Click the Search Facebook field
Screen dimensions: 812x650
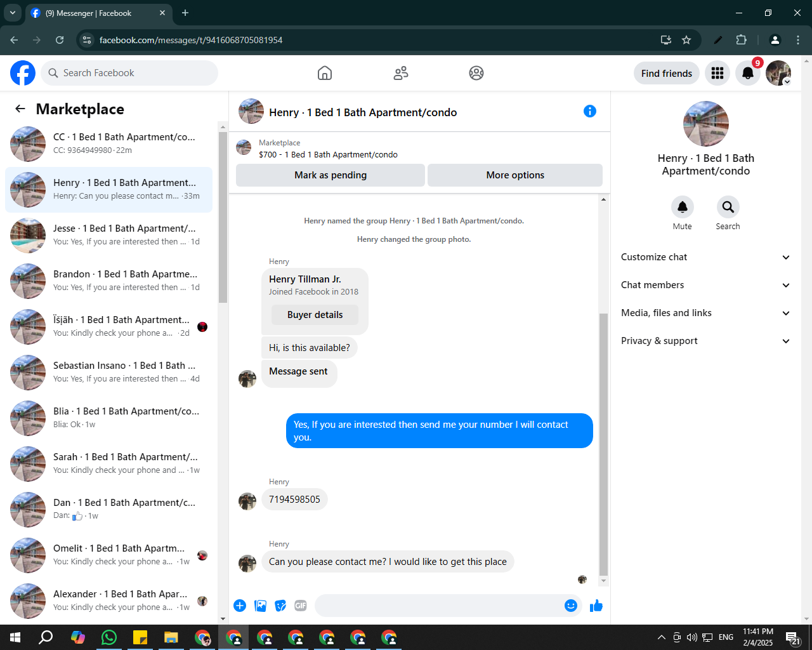pyautogui.click(x=129, y=73)
